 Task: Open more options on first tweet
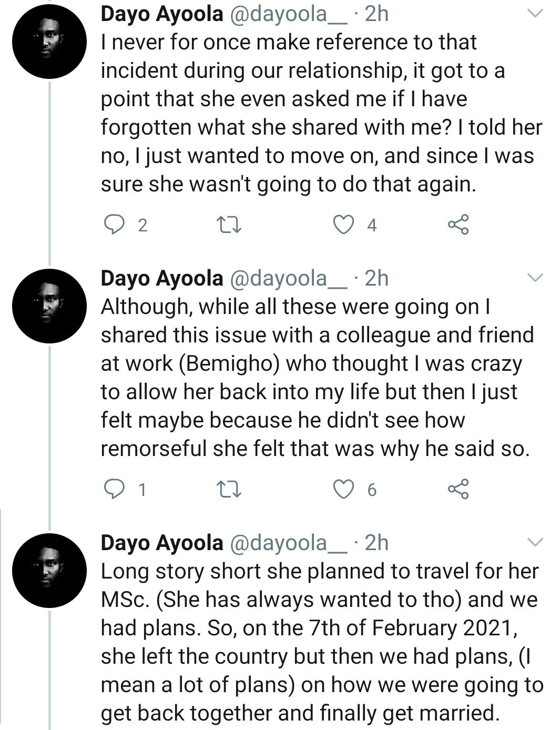[535, 14]
